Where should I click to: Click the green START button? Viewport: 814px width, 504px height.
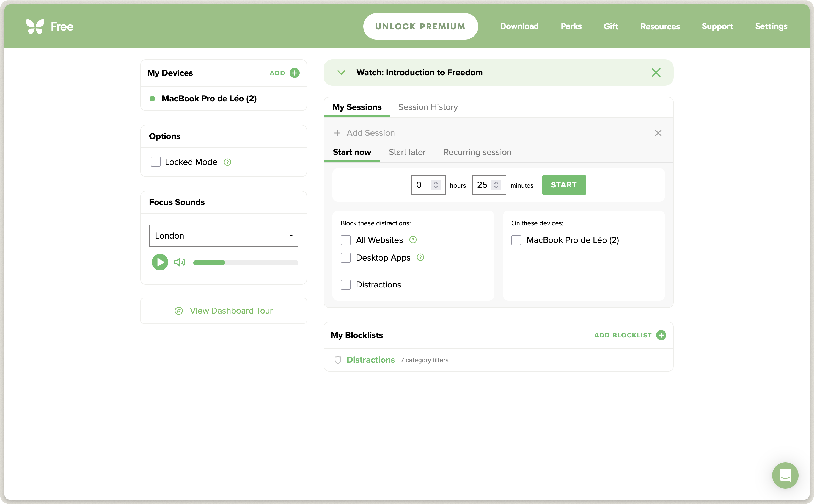coord(564,185)
